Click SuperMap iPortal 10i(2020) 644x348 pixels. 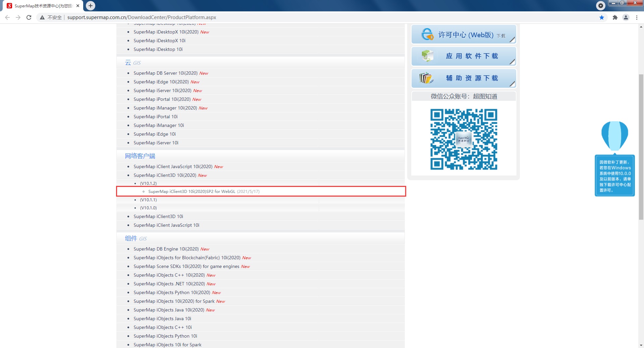[162, 99]
